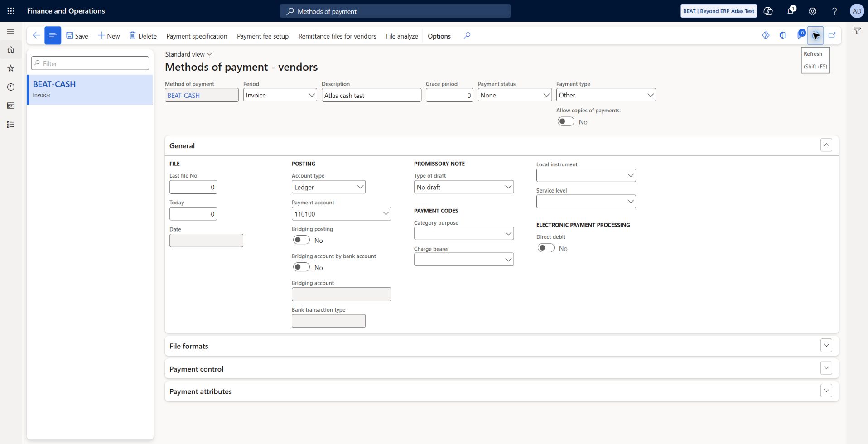The width and height of the screenshot is (868, 444).
Task: Click the Delete button
Action: (143, 36)
